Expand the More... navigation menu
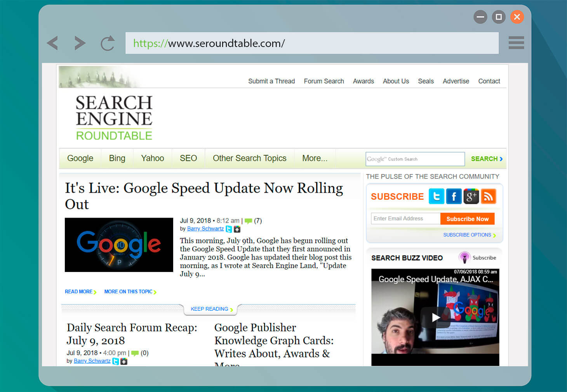Viewport: 567px width, 392px height. point(315,159)
